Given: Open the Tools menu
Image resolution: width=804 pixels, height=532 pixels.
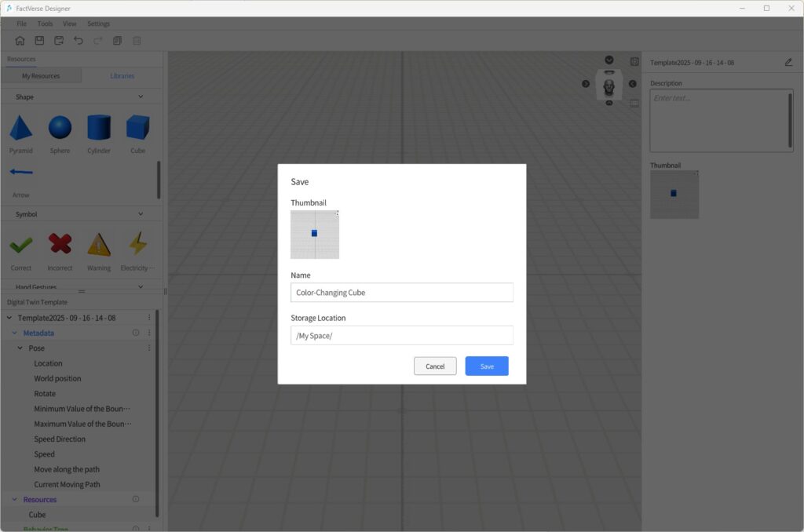Looking at the screenshot, I should pos(45,24).
